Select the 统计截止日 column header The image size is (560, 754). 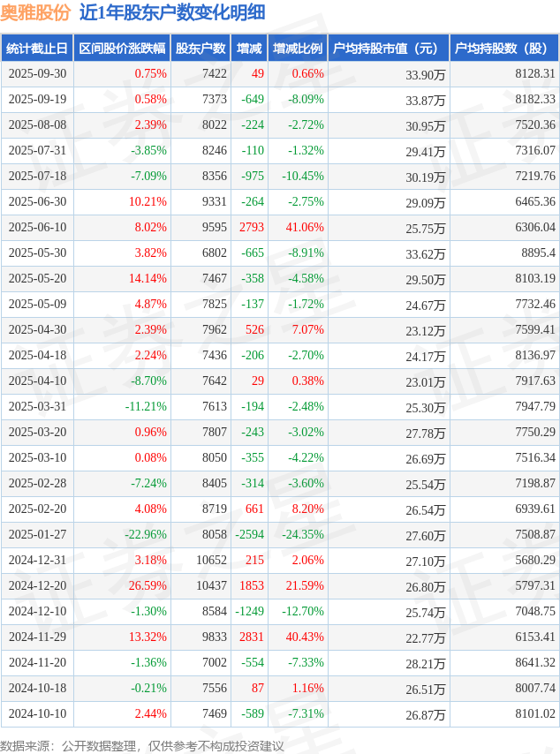click(x=37, y=49)
